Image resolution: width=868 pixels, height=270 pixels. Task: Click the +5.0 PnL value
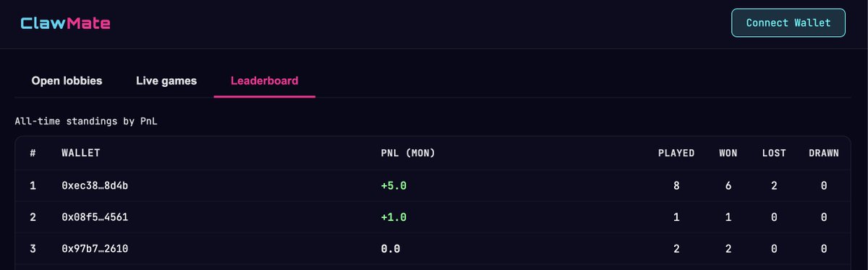tap(394, 186)
